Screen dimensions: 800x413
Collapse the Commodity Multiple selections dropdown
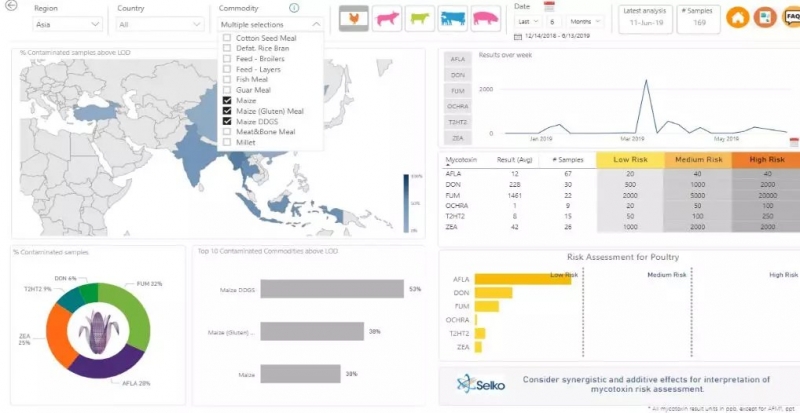tap(270, 24)
